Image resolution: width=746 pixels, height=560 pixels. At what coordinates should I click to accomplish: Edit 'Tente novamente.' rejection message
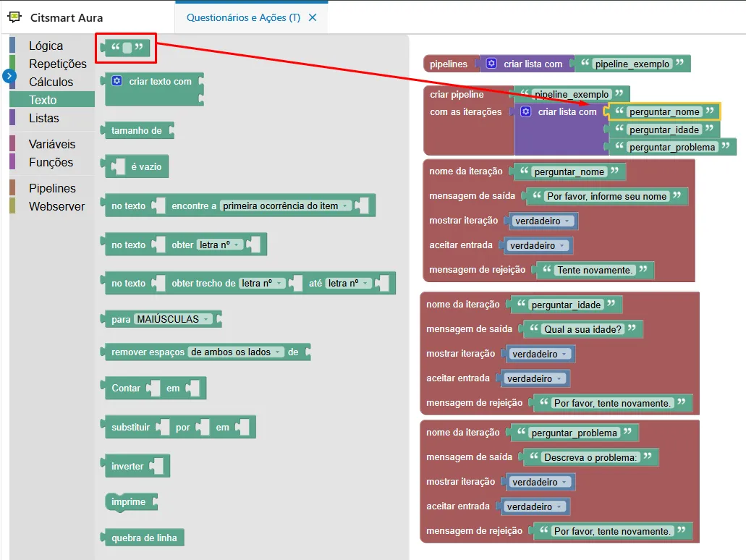(595, 271)
